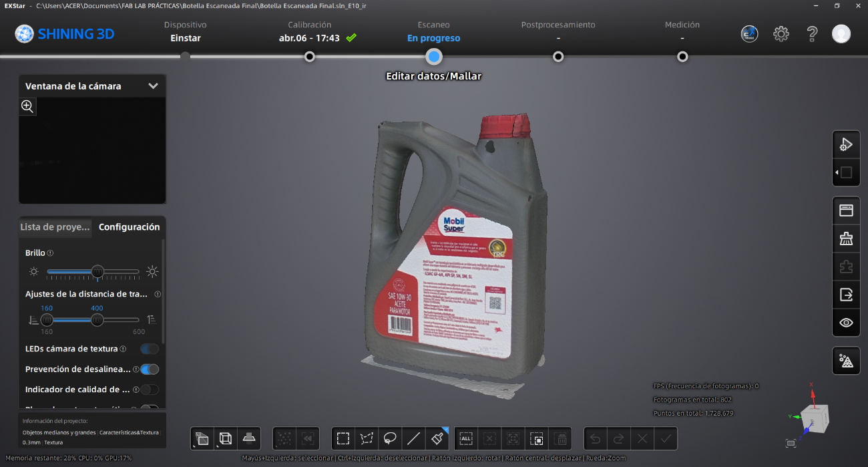Go to the Escaneo step
This screenshot has height=467, width=868.
click(434, 31)
